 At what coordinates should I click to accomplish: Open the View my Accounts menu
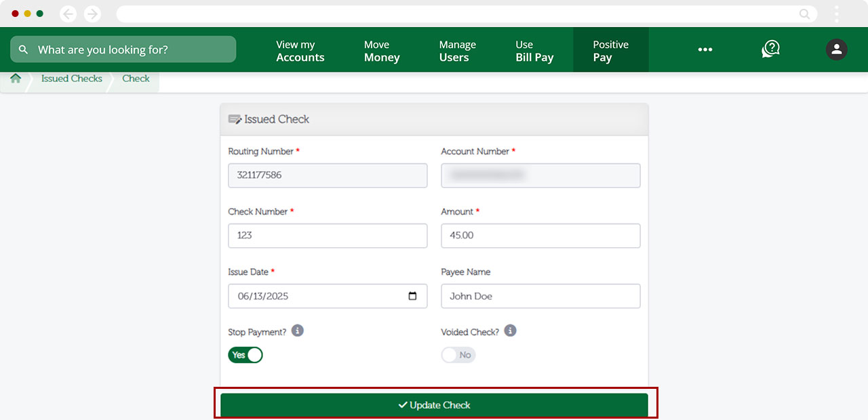click(x=300, y=51)
